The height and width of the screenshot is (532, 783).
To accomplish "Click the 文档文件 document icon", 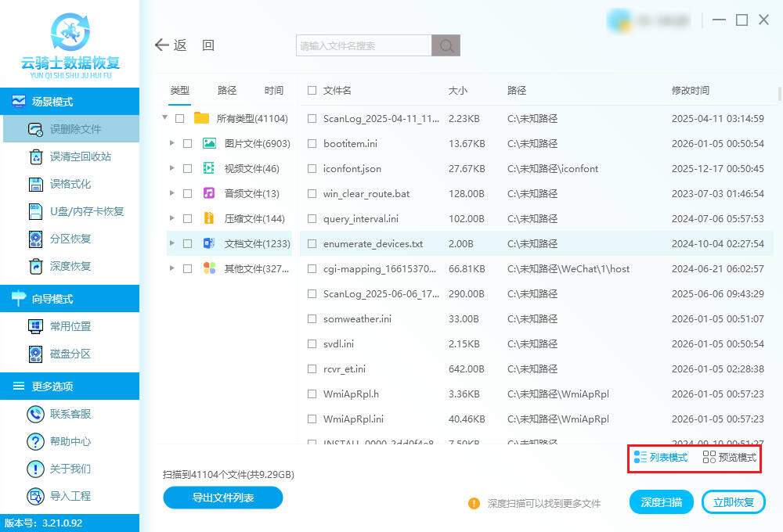I will (209, 243).
